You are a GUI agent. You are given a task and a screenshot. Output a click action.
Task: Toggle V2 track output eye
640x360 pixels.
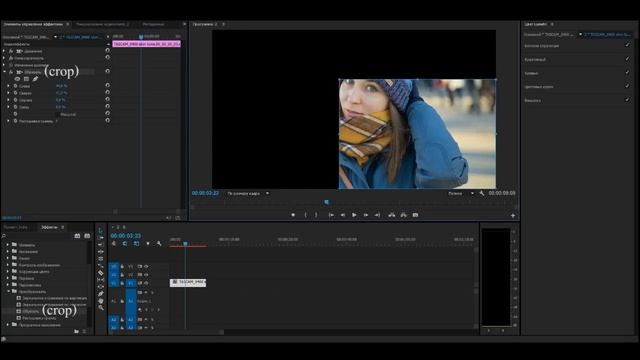(146, 275)
